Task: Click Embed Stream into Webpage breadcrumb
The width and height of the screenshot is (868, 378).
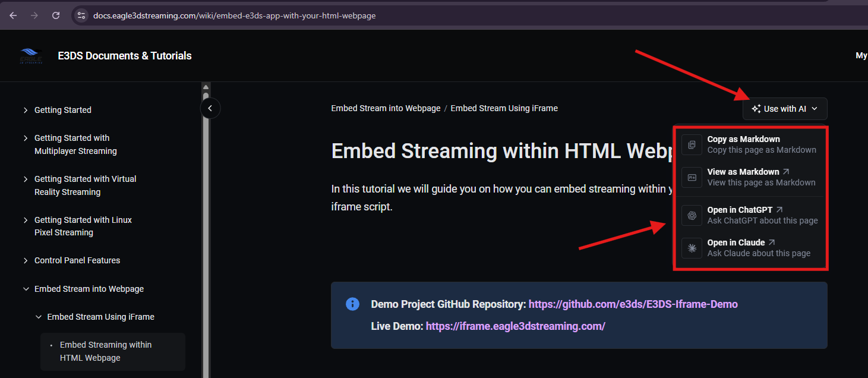Action: click(386, 108)
